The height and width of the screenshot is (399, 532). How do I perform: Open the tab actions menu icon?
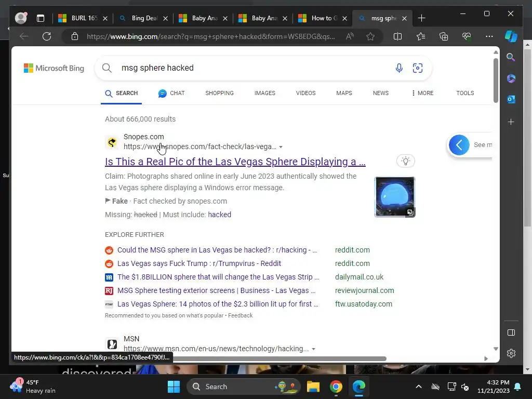41,18
